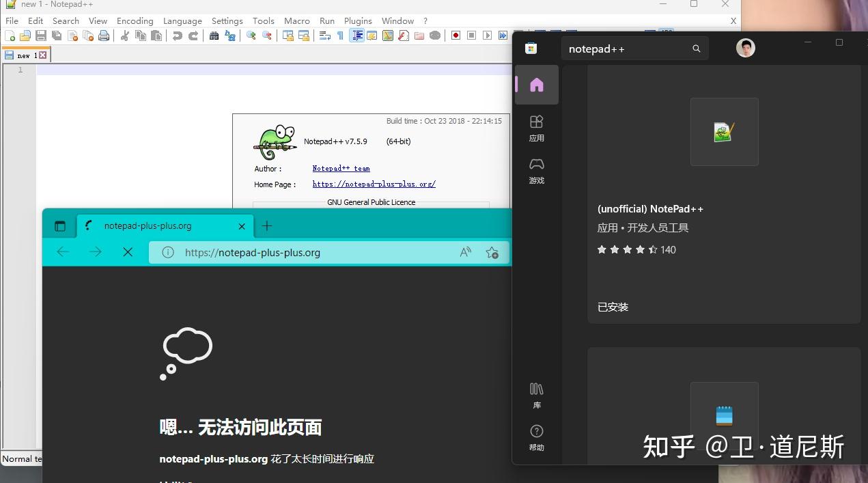The height and width of the screenshot is (483, 868).
Task: Open the Search menu in Notepad++
Action: (66, 20)
